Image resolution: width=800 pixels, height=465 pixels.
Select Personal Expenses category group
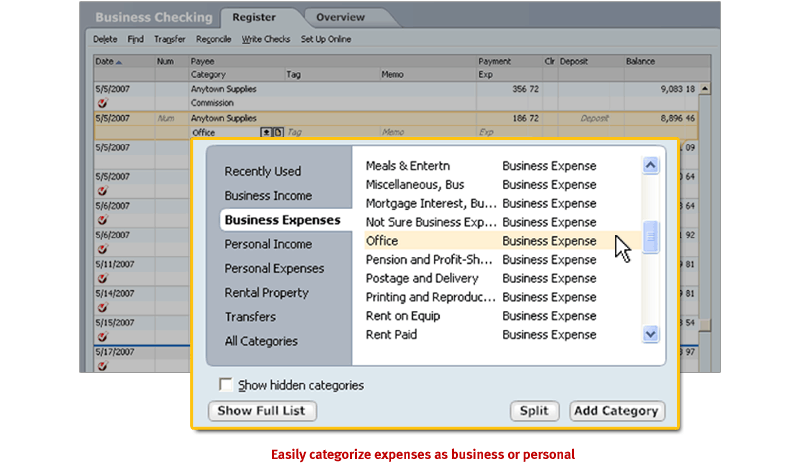[x=274, y=269]
